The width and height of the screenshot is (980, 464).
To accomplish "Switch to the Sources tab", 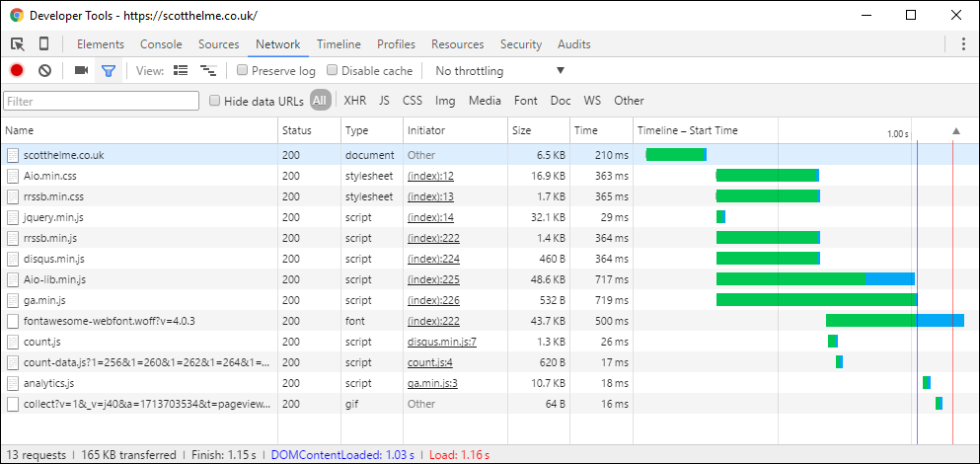I will click(x=219, y=44).
